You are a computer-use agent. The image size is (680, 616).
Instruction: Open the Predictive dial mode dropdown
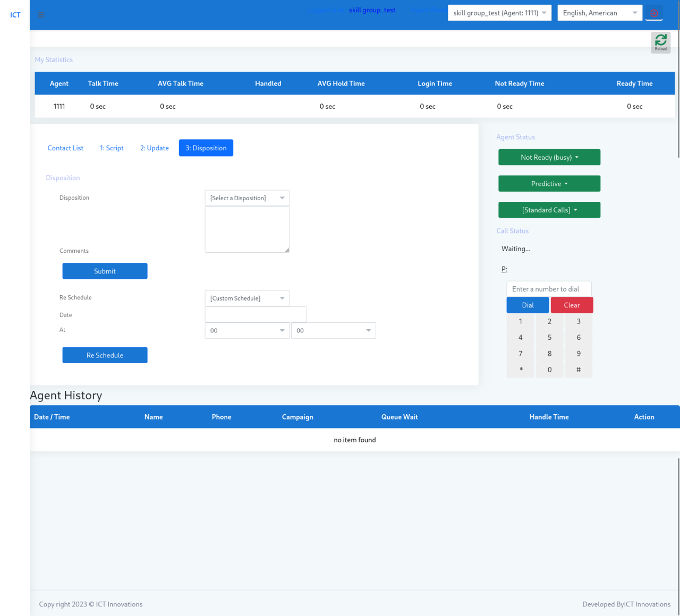point(549,183)
